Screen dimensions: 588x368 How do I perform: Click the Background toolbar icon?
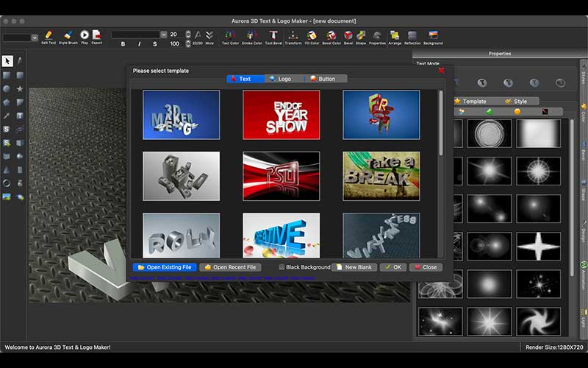(x=433, y=38)
